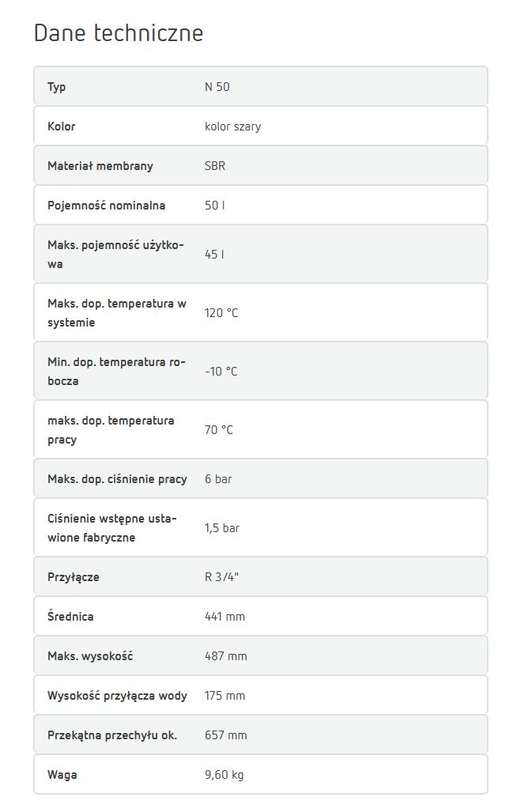Click the '657 mm' tilt diagonal value
The height and width of the screenshot is (812, 513).
coord(226,735)
